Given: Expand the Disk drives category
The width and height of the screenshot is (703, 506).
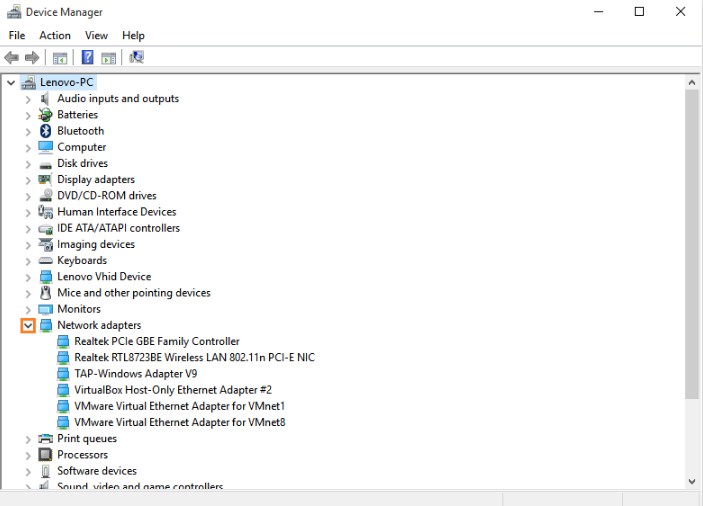Looking at the screenshot, I should coord(28,164).
